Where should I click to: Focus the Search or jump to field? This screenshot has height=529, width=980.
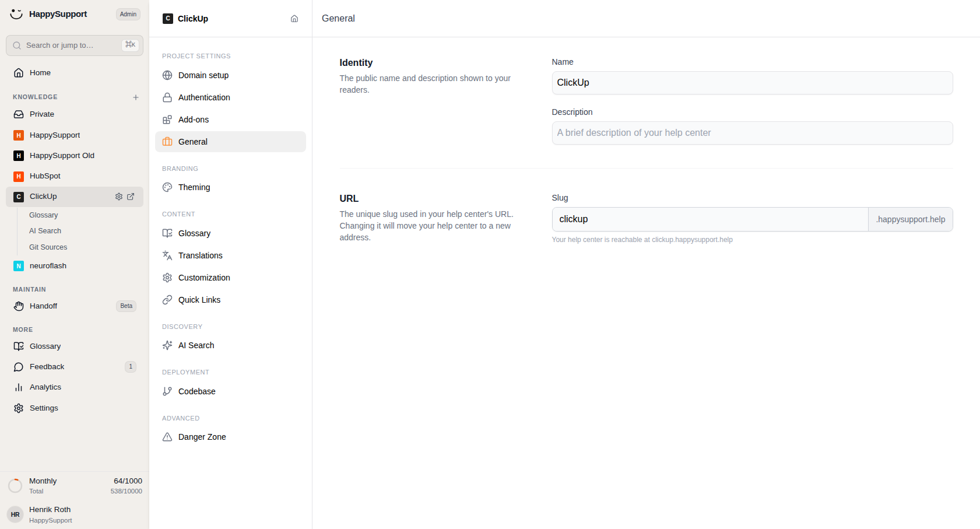75,45
